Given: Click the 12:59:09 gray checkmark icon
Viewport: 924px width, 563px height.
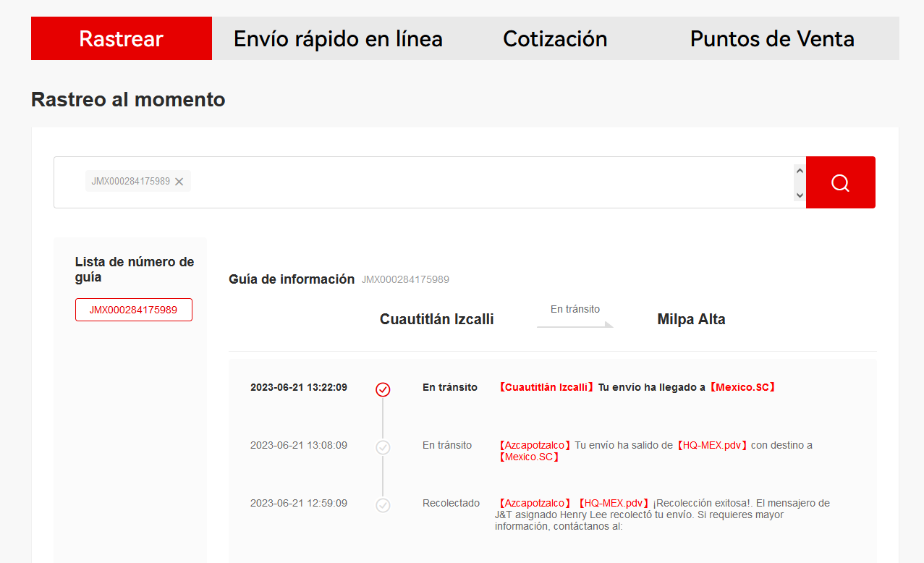Looking at the screenshot, I should [x=383, y=505].
